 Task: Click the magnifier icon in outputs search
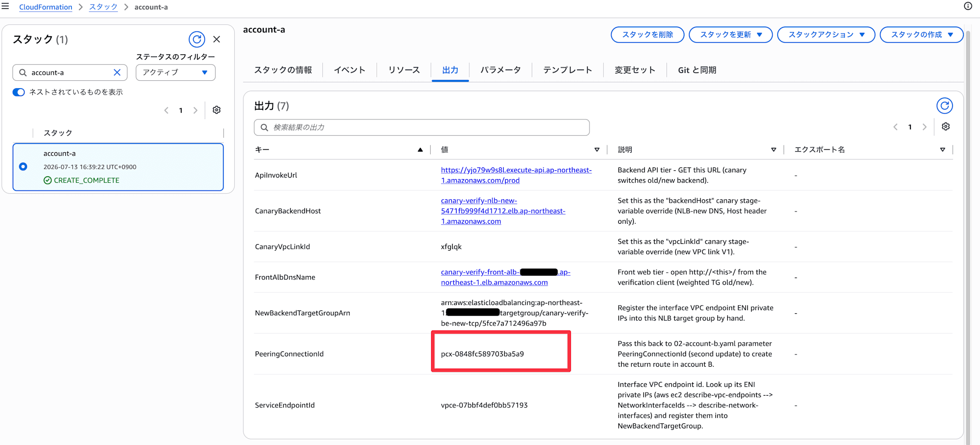264,127
